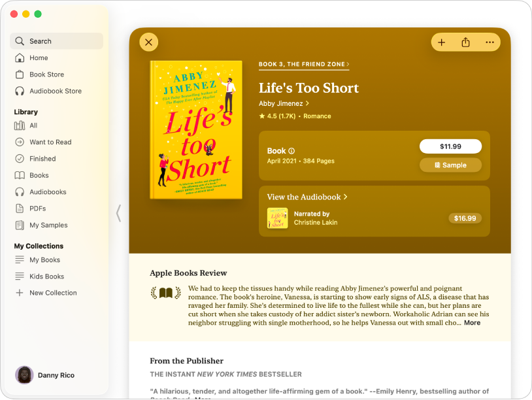
Task: Open the Book Store section
Action: coord(56,75)
